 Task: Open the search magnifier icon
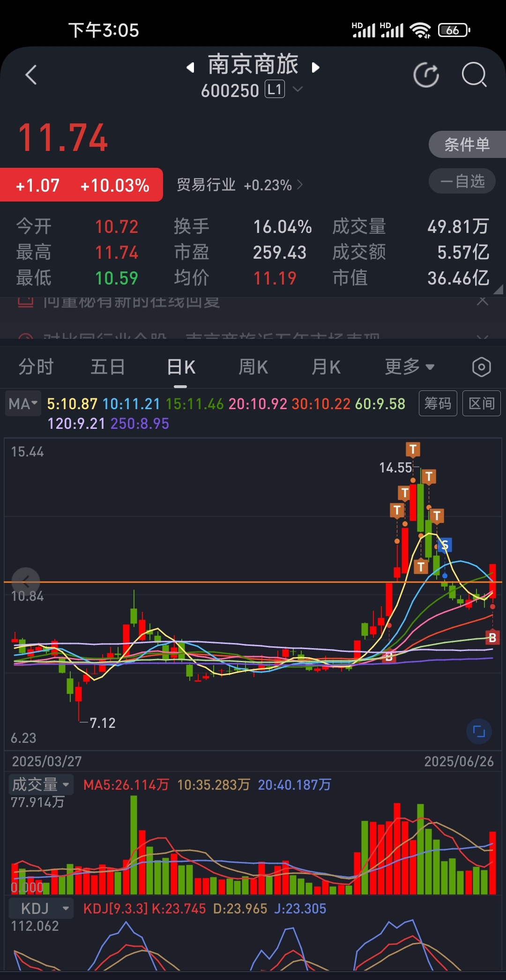pos(475,75)
